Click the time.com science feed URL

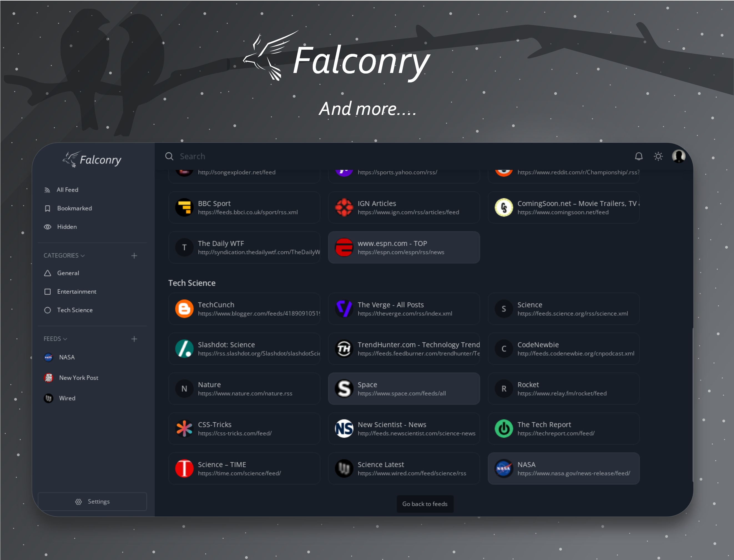tap(239, 473)
